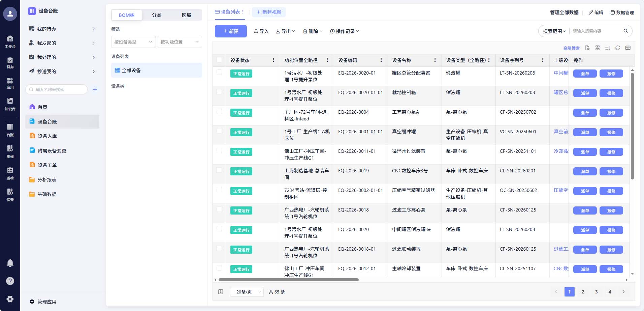Open the 删除 dropdown

click(x=313, y=31)
